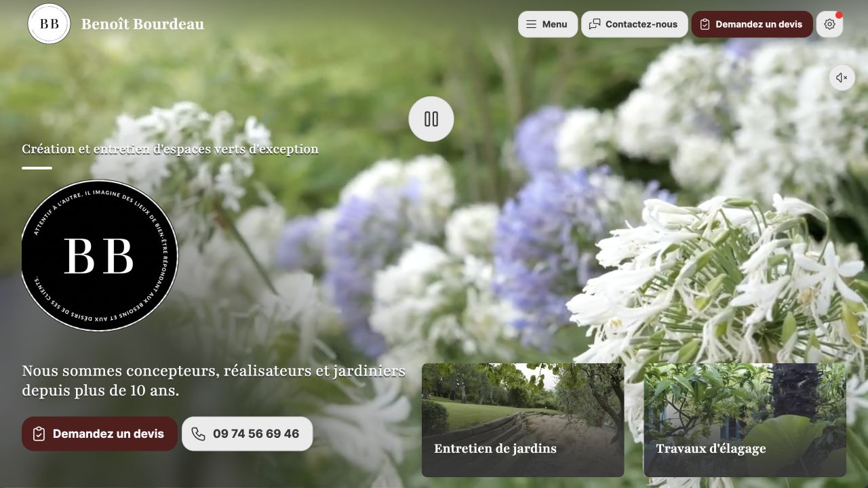This screenshot has width=868, height=488.
Task: Pause the background video
Action: pyautogui.click(x=431, y=119)
